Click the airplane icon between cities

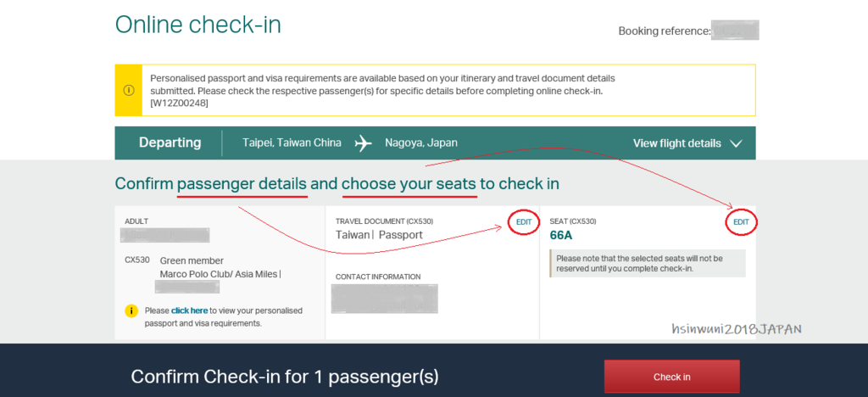coord(363,143)
